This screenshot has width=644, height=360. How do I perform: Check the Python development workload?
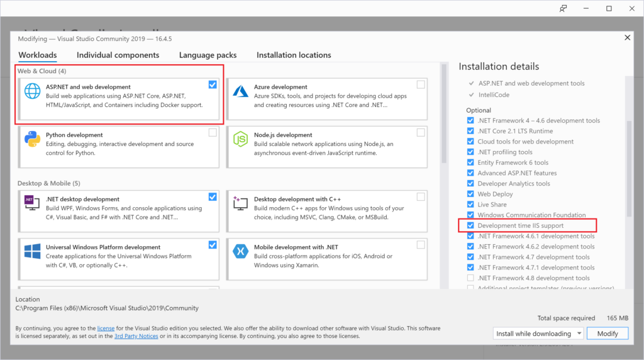213,132
